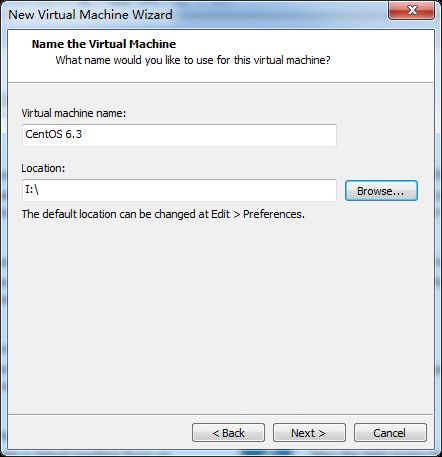Open the Browse... folder picker
Viewport: 442px width, 457px height.
click(381, 191)
